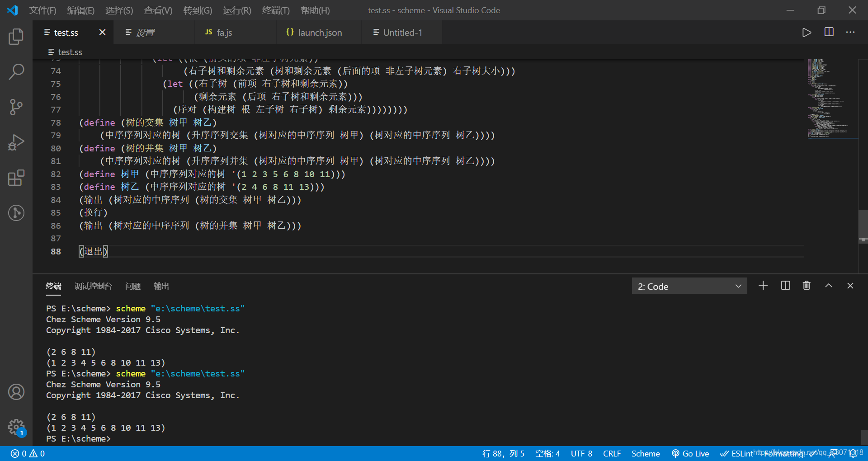Click cursor position 行 88, 列 5
868x461 pixels.
click(x=503, y=454)
